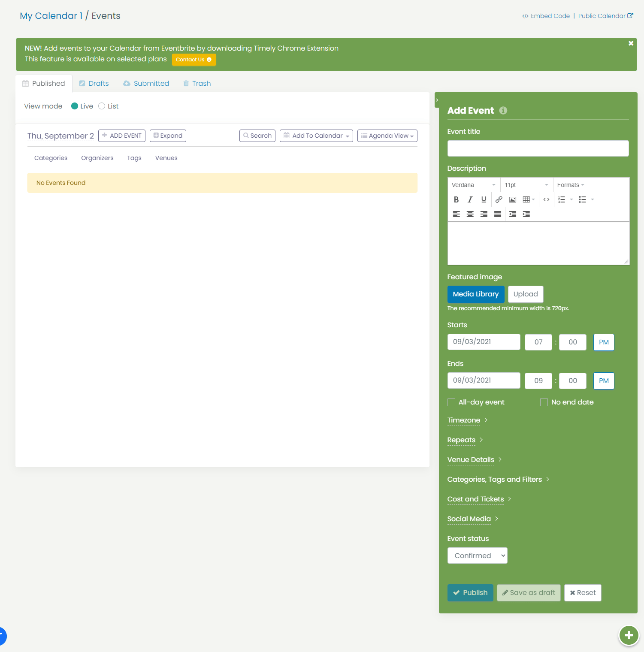Dismiss the green Eventbrite notification banner
This screenshot has height=652, width=644.
click(x=631, y=43)
